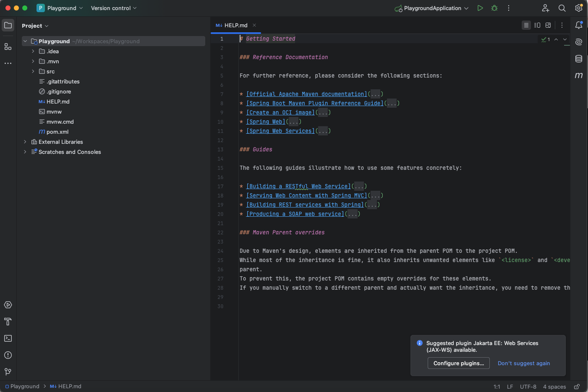Open the Structure tool window icon
Viewport: 588px width, 392px height.
click(x=8, y=47)
